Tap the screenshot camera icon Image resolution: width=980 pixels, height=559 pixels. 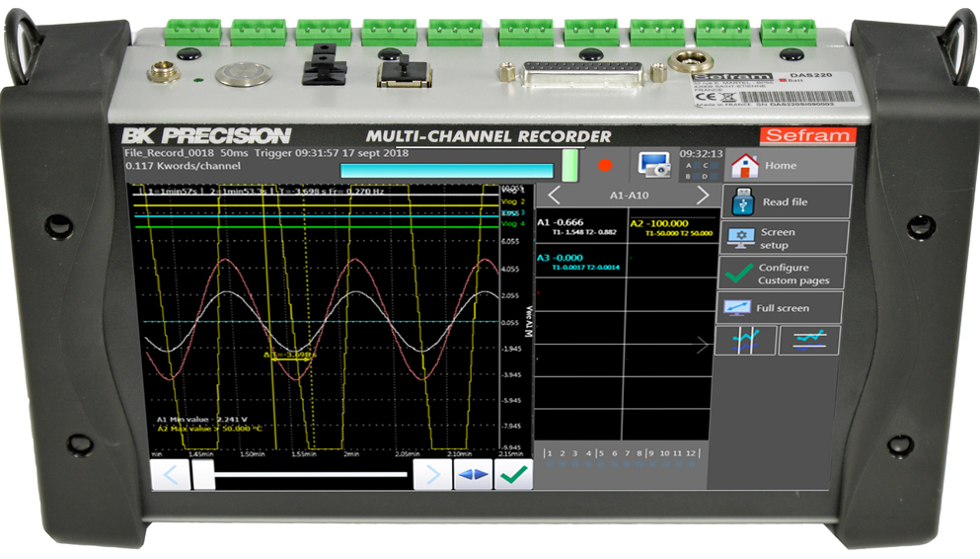653,165
